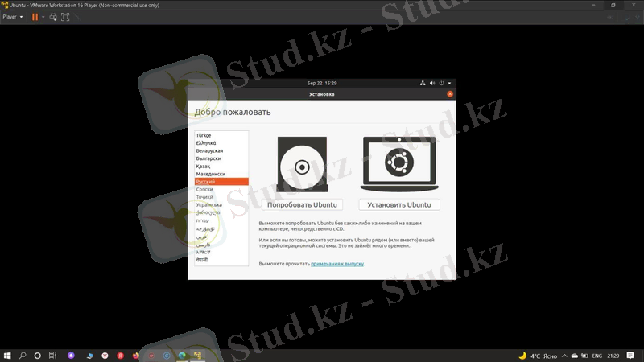The image size is (644, 362).
Task: Switch to VMware Player taskbar icon
Action: pyautogui.click(x=197, y=356)
